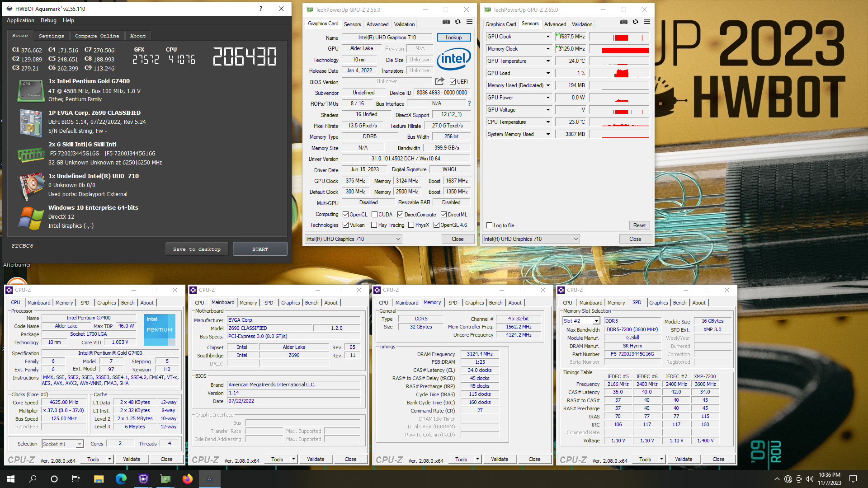This screenshot has width=868, height=488.
Task: Toggle the PhysX checkbox
Action: click(411, 225)
